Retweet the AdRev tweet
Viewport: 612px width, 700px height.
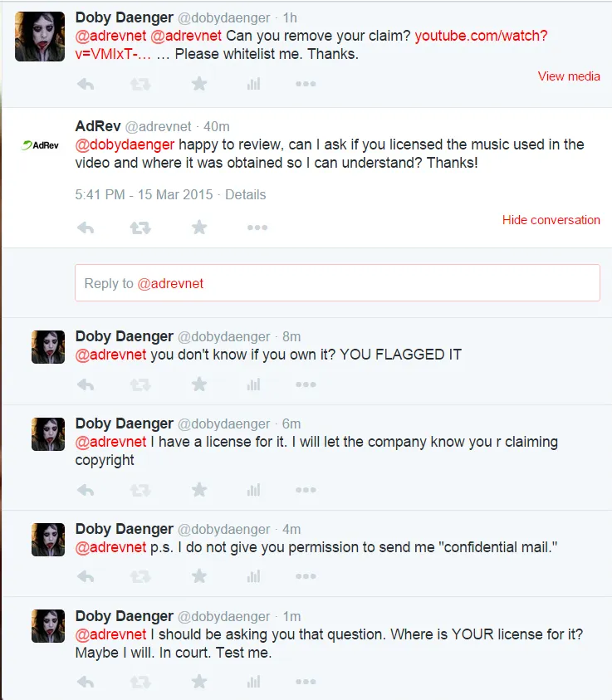[x=140, y=228]
